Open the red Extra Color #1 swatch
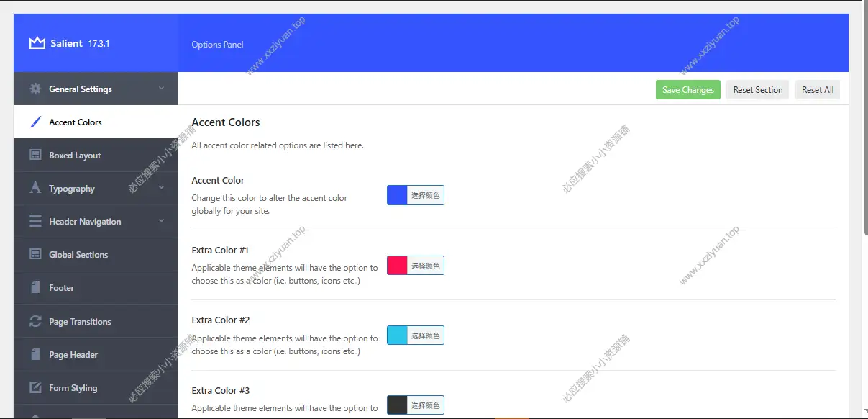 [x=397, y=266]
